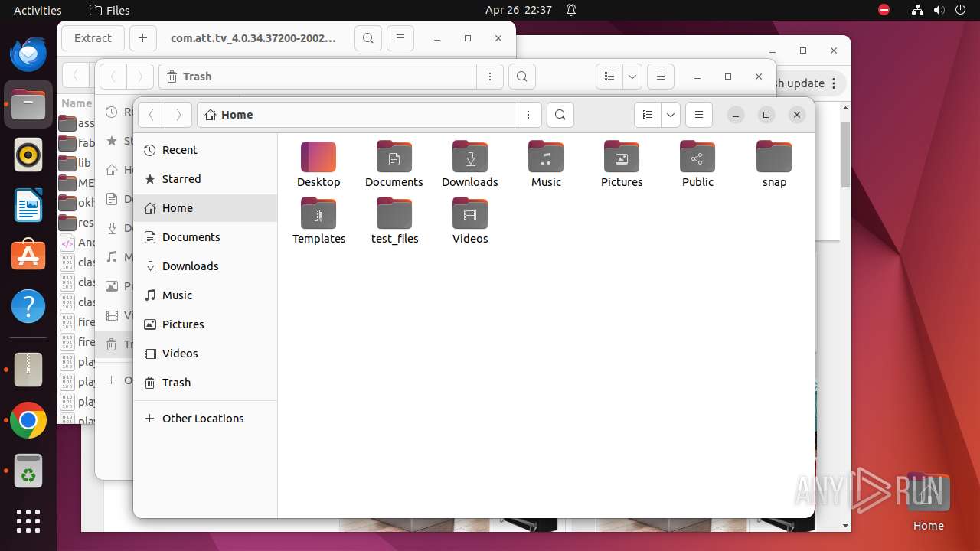Select Trash in Home window sidebar
Image resolution: width=980 pixels, height=551 pixels.
205,383
